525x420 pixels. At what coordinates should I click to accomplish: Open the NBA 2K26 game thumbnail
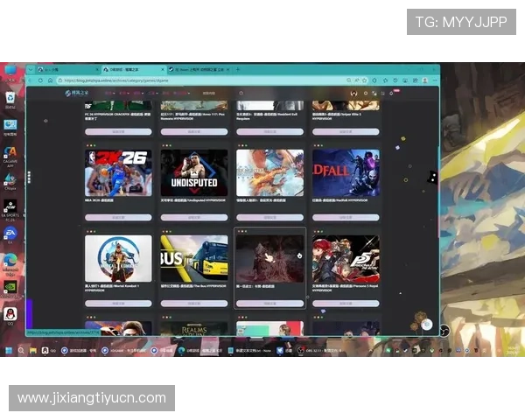click(x=118, y=172)
